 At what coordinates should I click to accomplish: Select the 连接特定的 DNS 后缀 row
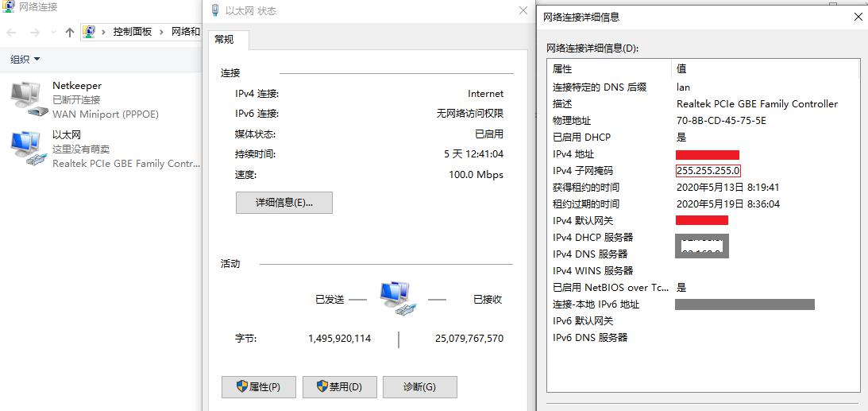click(703, 87)
